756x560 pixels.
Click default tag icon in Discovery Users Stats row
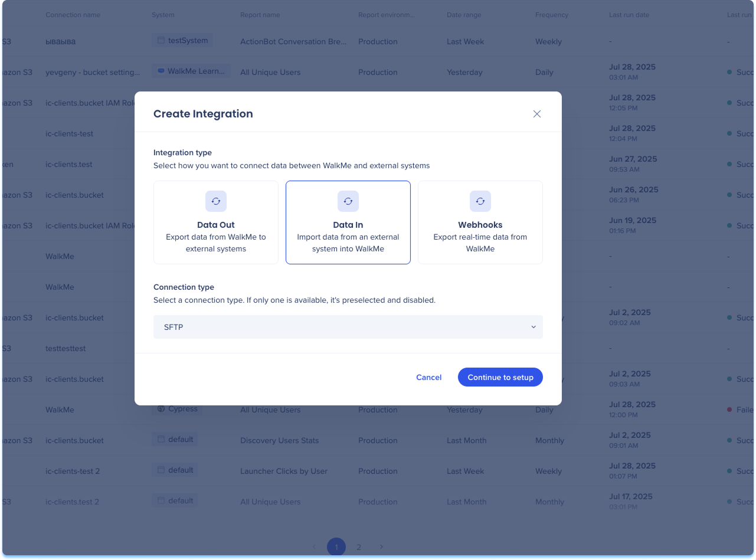161,440
